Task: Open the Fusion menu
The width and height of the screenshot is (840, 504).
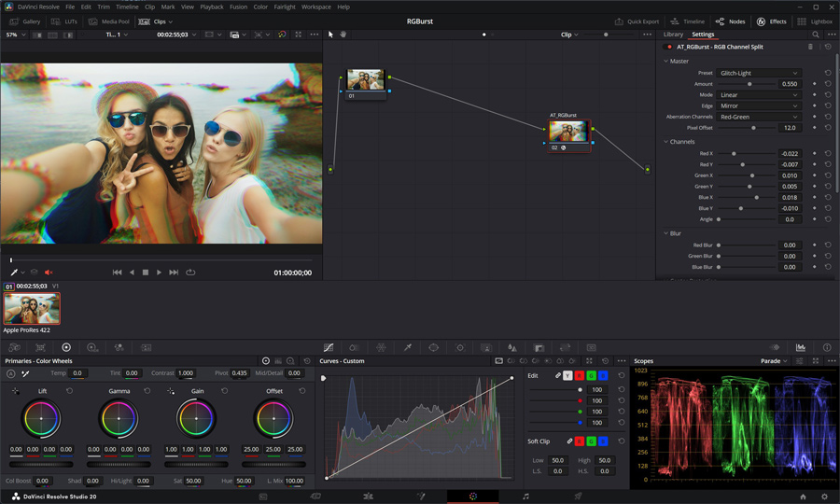Action: pyautogui.click(x=238, y=7)
